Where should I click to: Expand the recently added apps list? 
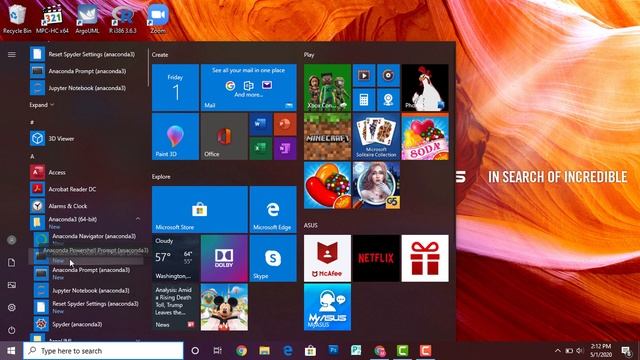pos(42,105)
